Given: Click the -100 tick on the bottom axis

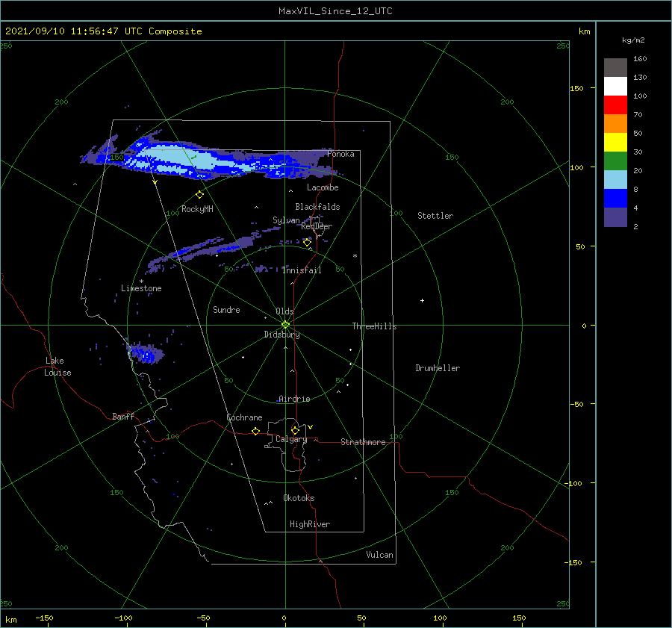Looking at the screenshot, I should point(123,618).
